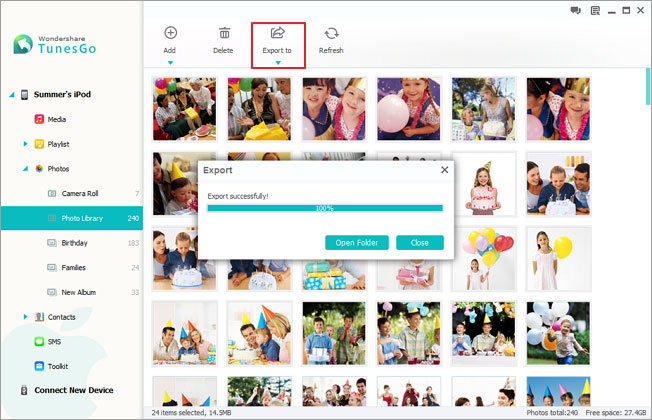Screen dimensions: 652x420
Task: Open the Export to dropdown arrow
Action: (278, 63)
